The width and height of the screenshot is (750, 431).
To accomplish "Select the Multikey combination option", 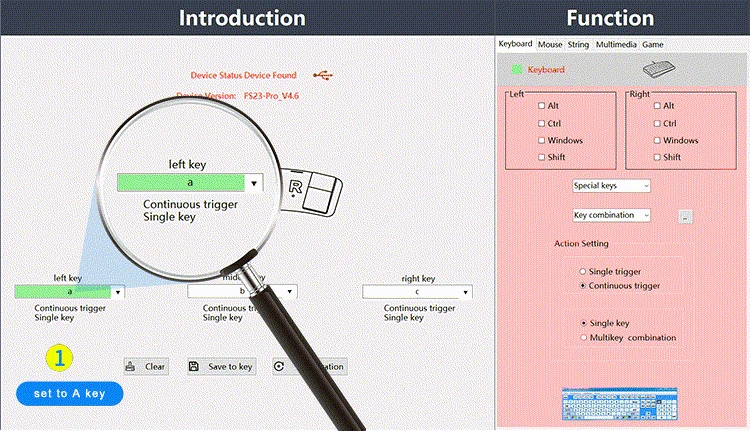I will 584,338.
